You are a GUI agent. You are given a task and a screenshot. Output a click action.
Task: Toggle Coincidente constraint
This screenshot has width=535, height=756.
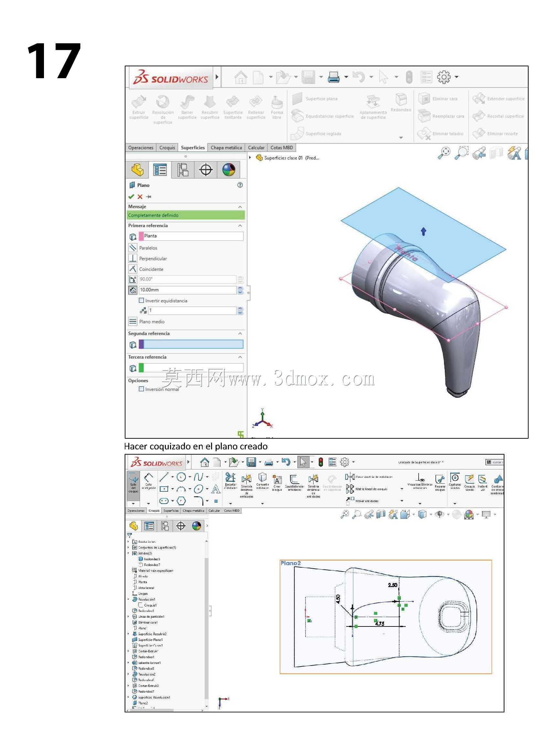pyautogui.click(x=133, y=269)
